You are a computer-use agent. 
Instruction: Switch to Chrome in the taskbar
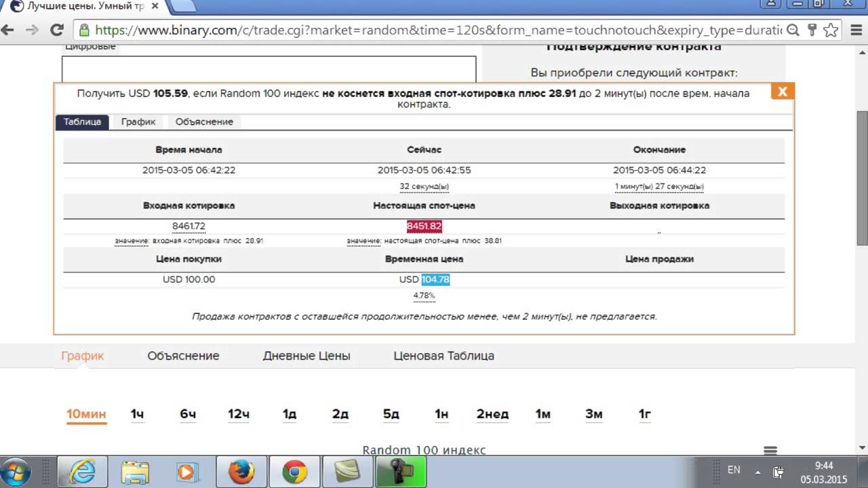point(294,472)
